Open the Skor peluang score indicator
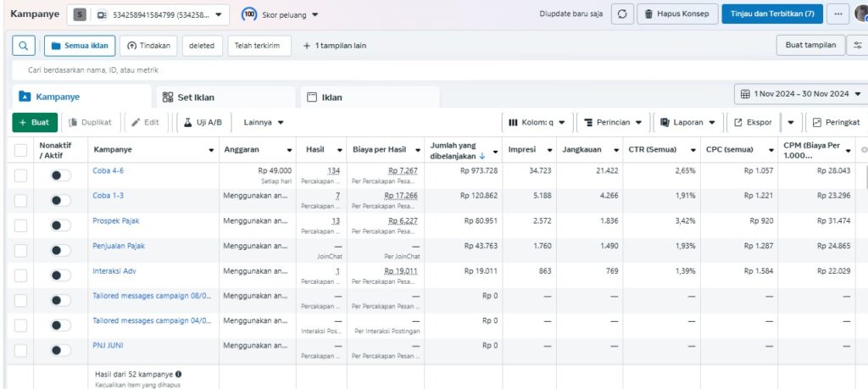 point(280,14)
